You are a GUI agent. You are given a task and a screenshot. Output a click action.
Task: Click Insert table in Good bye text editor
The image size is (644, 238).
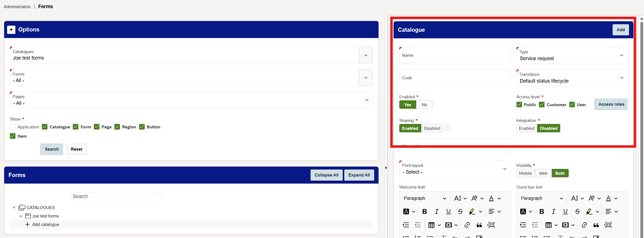coord(548,225)
